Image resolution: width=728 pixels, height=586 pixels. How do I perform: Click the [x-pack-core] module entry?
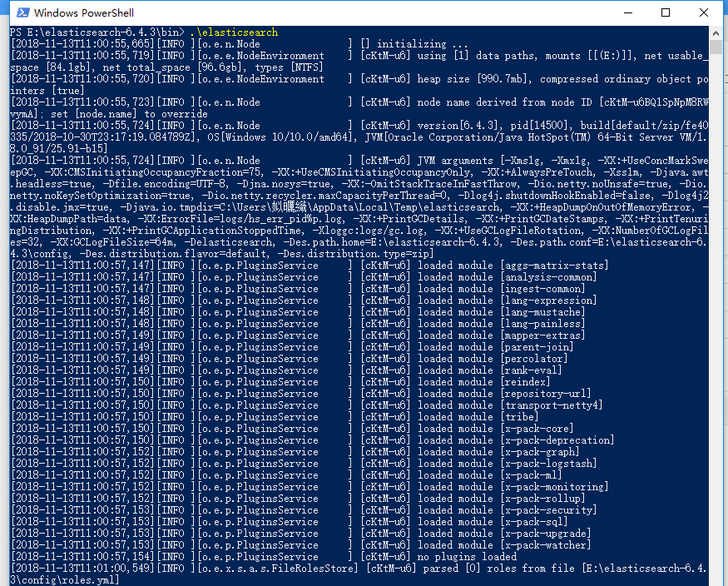click(537, 428)
